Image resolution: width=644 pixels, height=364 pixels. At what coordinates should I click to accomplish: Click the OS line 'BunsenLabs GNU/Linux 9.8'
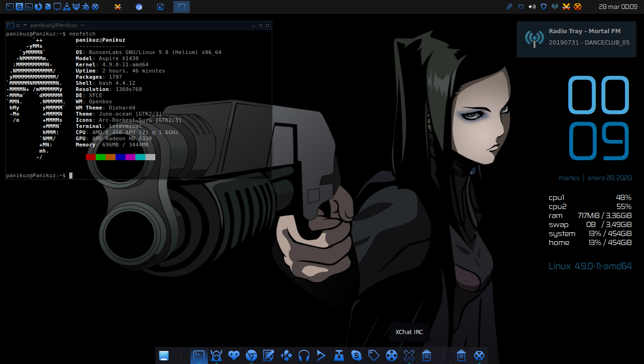(149, 52)
